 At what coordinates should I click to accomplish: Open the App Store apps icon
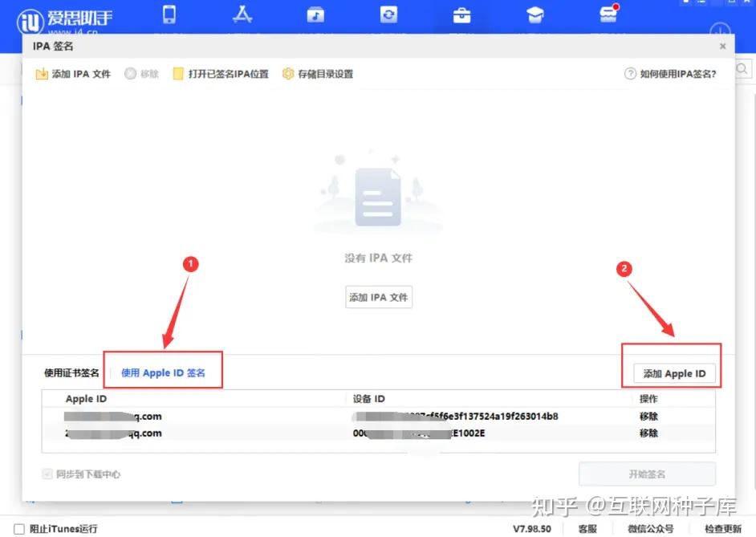point(242,14)
